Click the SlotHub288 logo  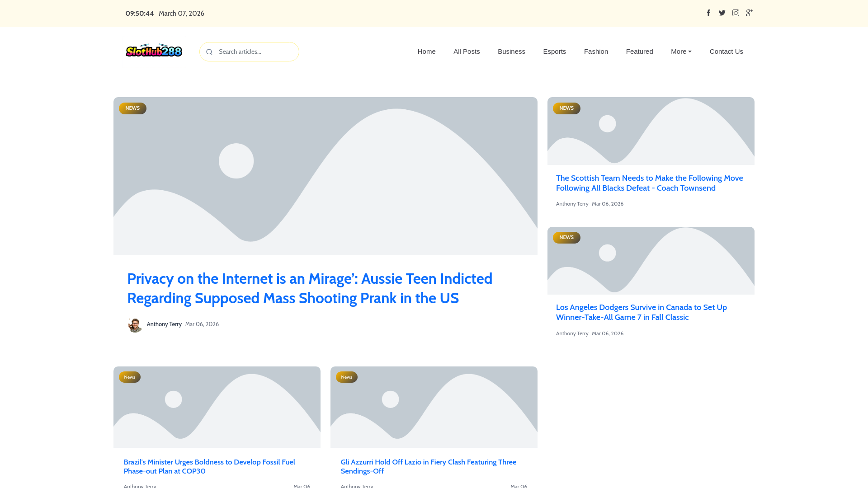point(154,51)
